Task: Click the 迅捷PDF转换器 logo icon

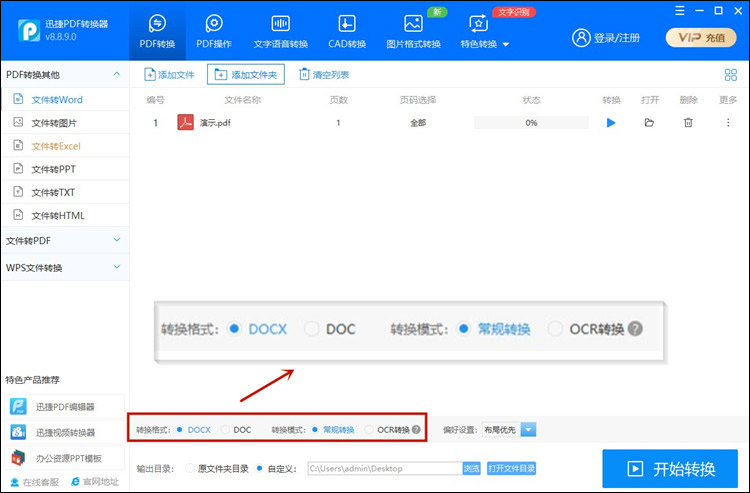Action: point(29,31)
